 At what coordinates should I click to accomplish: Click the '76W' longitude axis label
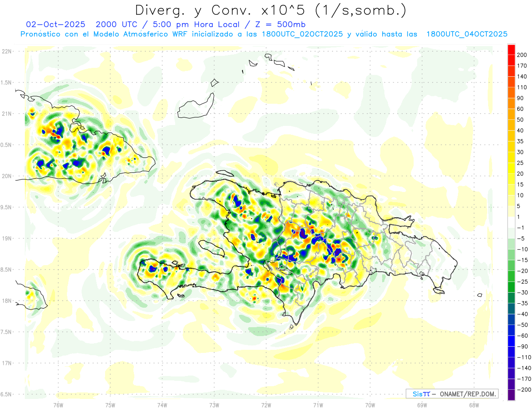(x=58, y=405)
